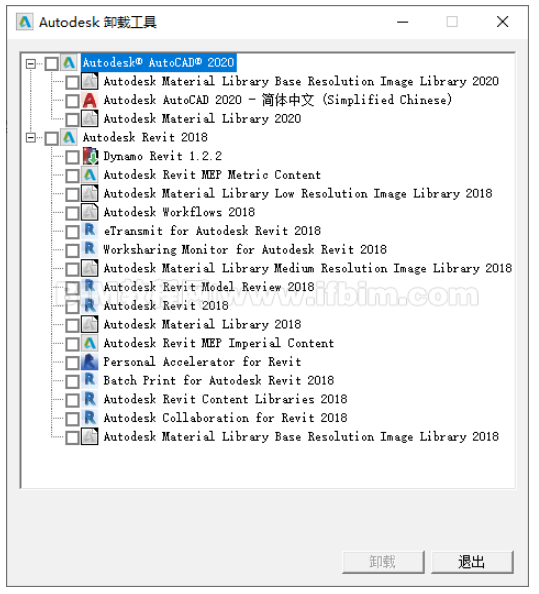This screenshot has height=594, width=539.
Task: Click the Revit Content Libraries 2018 icon
Action: (90, 399)
